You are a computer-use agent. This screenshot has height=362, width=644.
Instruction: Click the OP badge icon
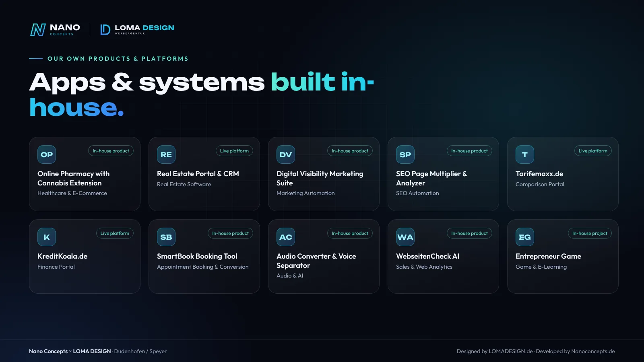47,154
